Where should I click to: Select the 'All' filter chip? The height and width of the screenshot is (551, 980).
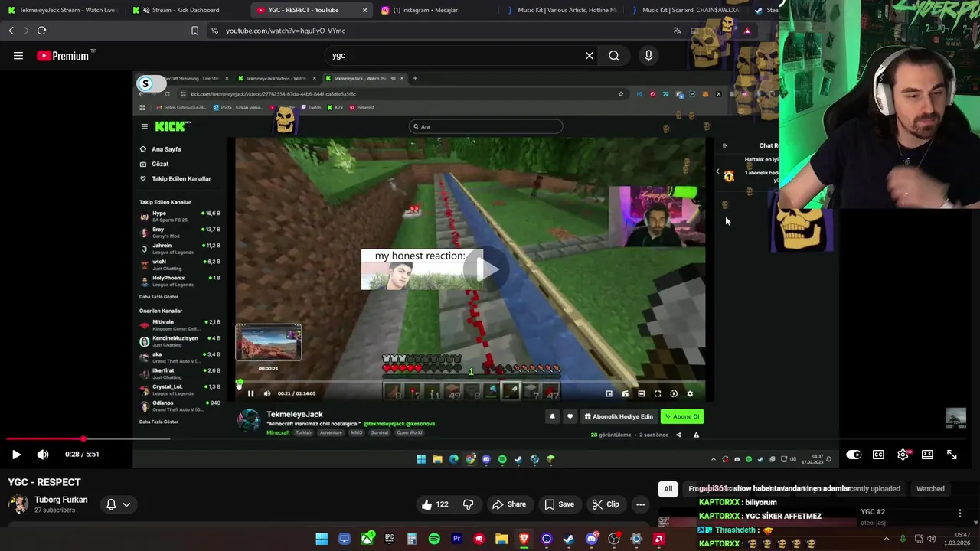[668, 489]
